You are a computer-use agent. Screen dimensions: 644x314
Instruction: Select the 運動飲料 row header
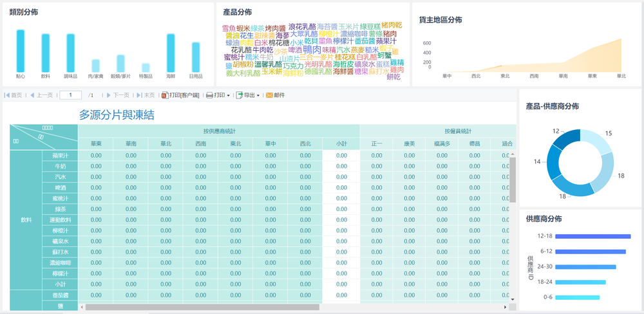60,219
